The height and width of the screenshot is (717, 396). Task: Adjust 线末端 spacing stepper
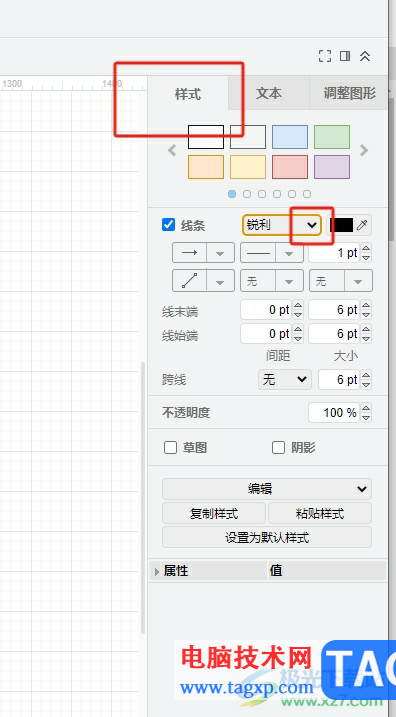click(298, 310)
